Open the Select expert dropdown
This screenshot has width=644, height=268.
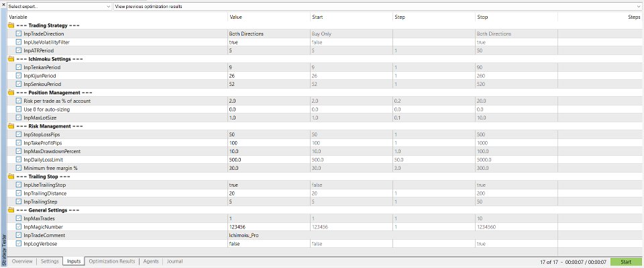click(59, 7)
